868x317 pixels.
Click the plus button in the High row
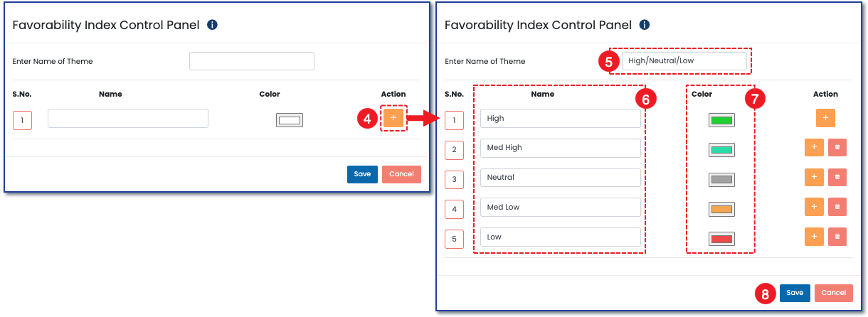pos(825,118)
